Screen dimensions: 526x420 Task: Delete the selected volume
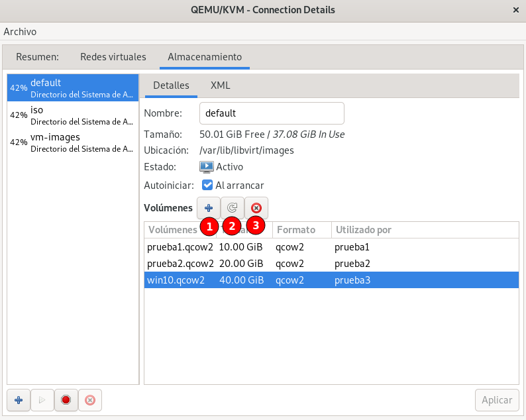pyautogui.click(x=256, y=208)
